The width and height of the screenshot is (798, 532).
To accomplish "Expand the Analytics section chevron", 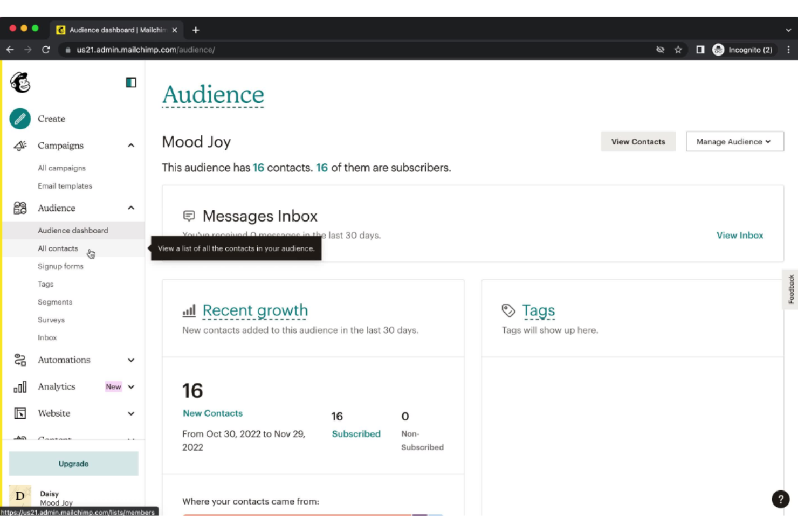I will click(131, 387).
